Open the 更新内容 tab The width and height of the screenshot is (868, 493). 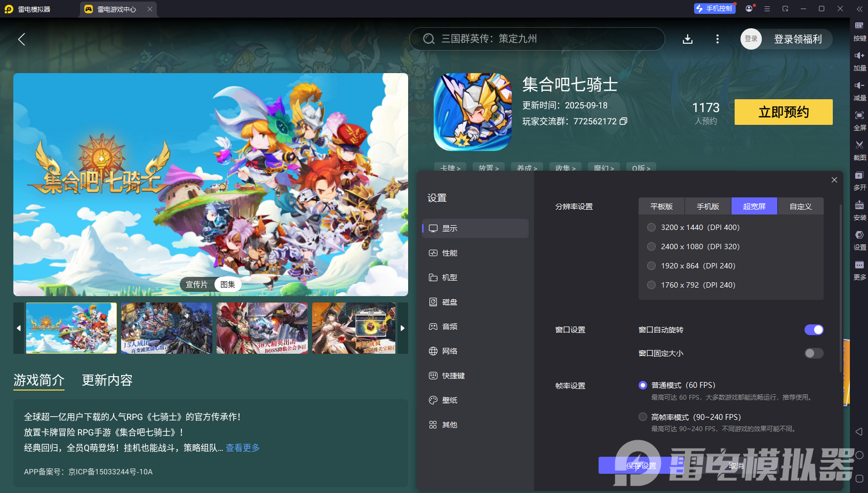point(107,380)
